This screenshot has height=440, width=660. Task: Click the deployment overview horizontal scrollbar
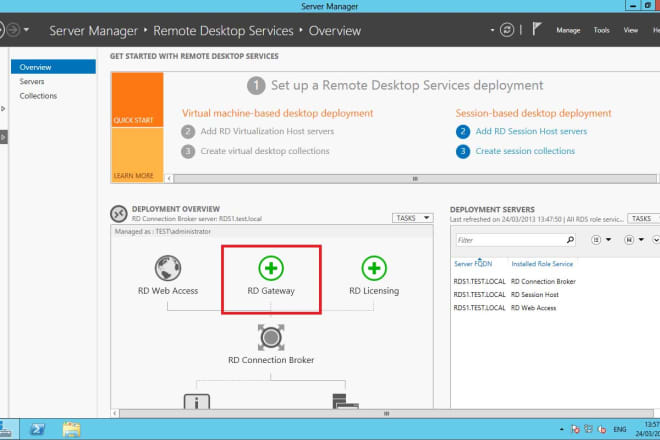pos(386,413)
